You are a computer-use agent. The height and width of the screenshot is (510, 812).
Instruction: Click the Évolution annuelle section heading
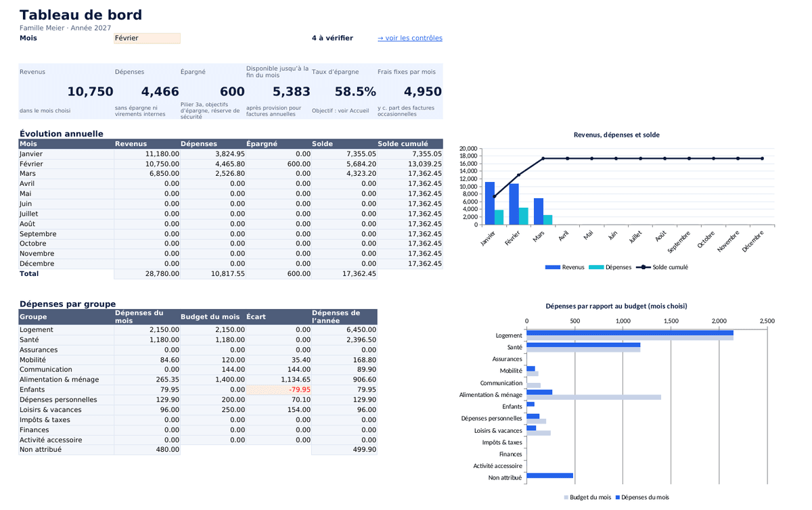61,134
